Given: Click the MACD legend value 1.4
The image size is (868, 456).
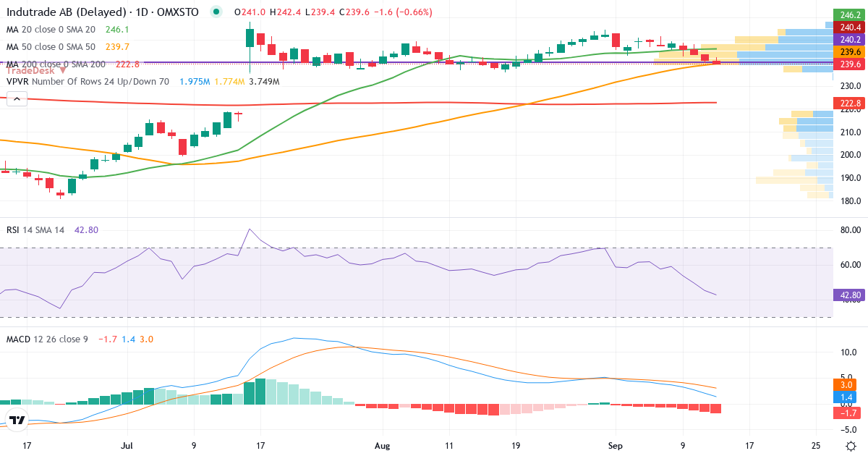Looking at the screenshot, I should pyautogui.click(x=128, y=339).
